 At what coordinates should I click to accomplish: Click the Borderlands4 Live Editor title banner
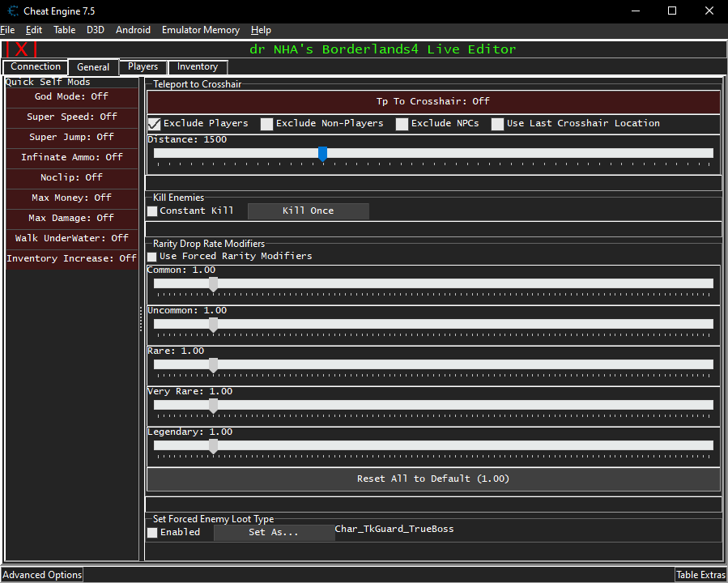[x=382, y=49]
